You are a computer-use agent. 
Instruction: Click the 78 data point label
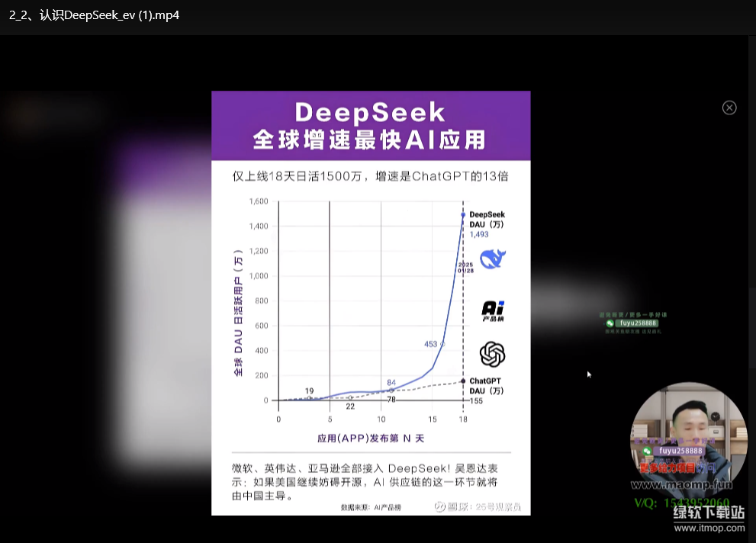click(x=391, y=400)
